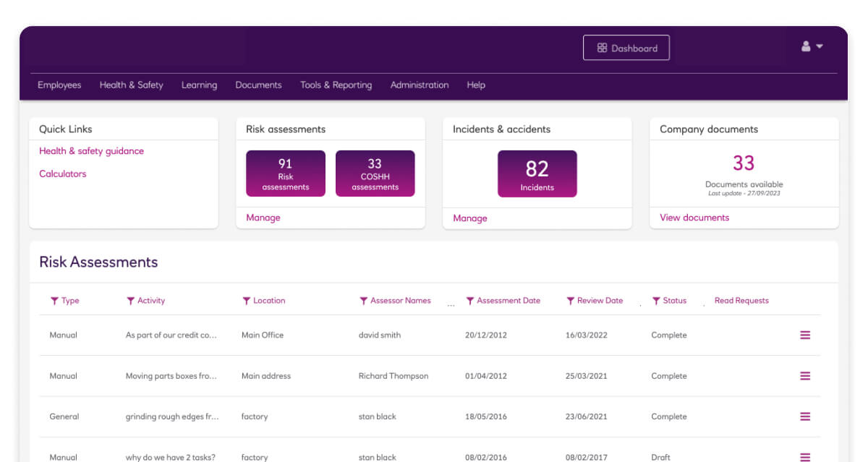The height and width of the screenshot is (462, 868).
Task: Click the filter icon beside Location column
Action: pos(247,301)
